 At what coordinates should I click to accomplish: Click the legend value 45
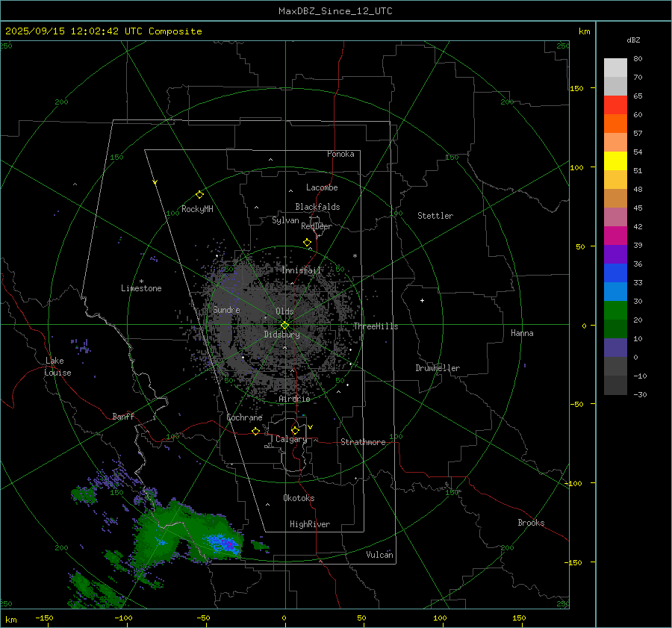click(638, 208)
